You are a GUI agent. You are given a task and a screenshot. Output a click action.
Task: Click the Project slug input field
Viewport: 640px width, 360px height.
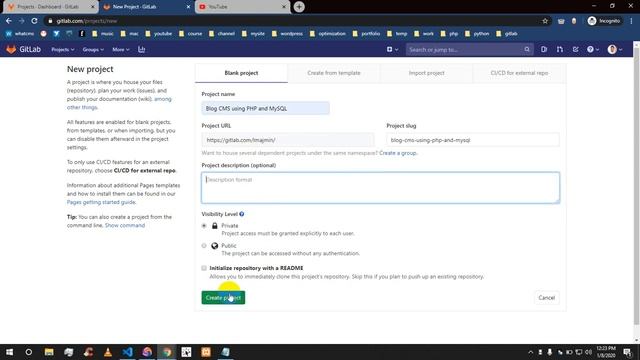click(x=473, y=140)
